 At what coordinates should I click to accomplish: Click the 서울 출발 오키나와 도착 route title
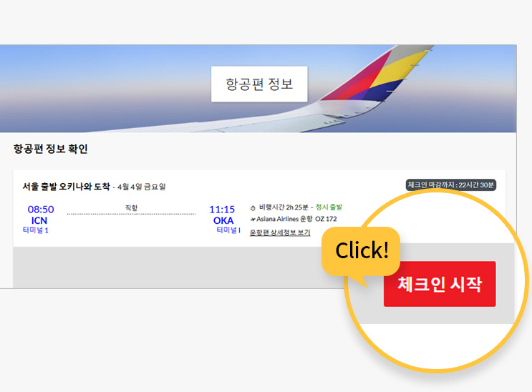click(66, 187)
